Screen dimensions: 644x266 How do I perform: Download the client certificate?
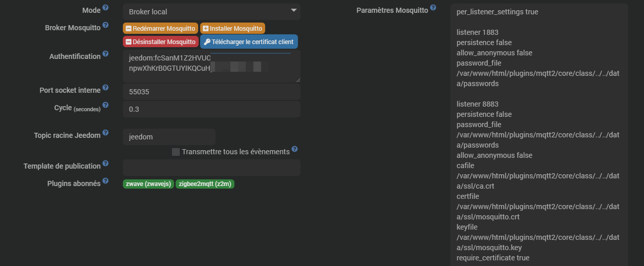[249, 42]
